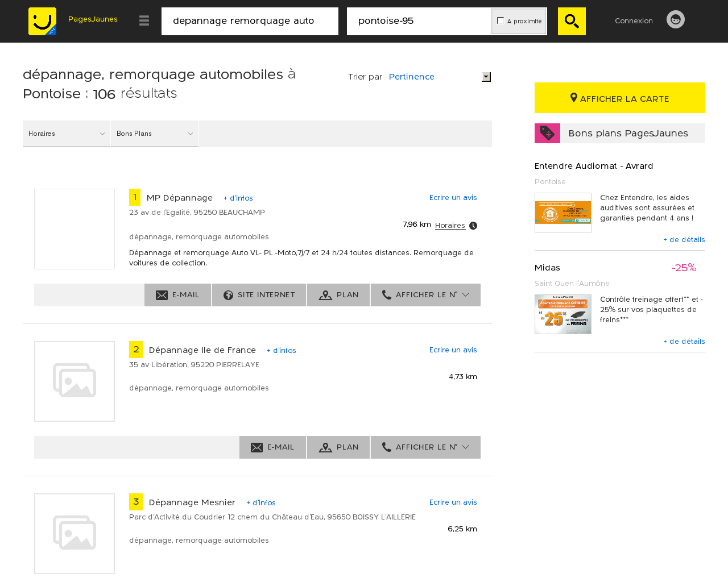The height and width of the screenshot is (582, 728).
Task: Click 'Entendre Audiomat - Avrard' heading
Action: click(594, 166)
